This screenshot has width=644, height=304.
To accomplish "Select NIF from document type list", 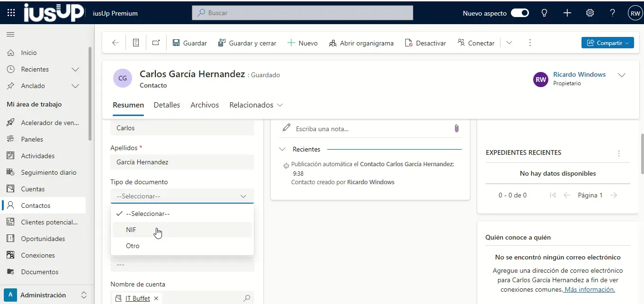I will pos(131,230).
